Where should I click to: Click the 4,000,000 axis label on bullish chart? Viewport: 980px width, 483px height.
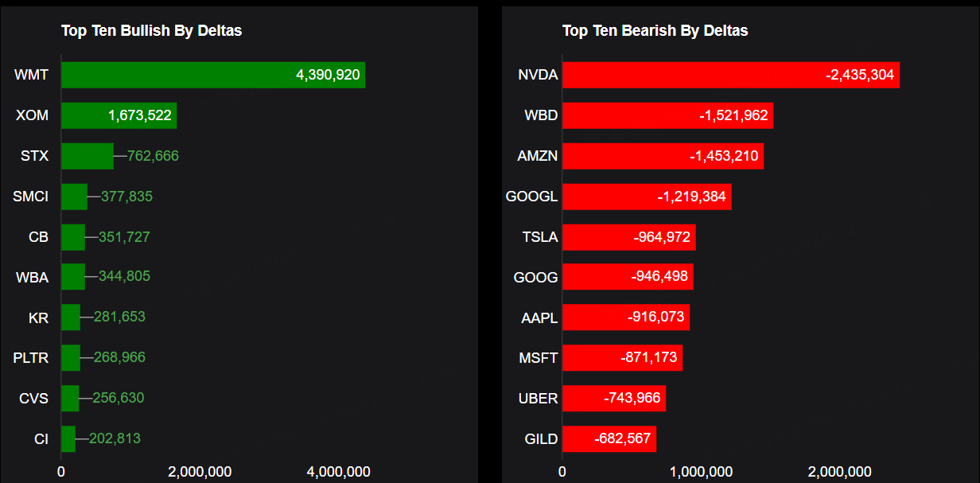[338, 471]
